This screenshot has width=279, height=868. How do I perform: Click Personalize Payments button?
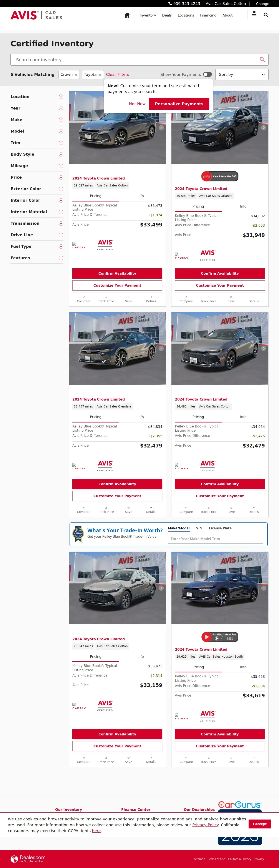[x=179, y=104]
